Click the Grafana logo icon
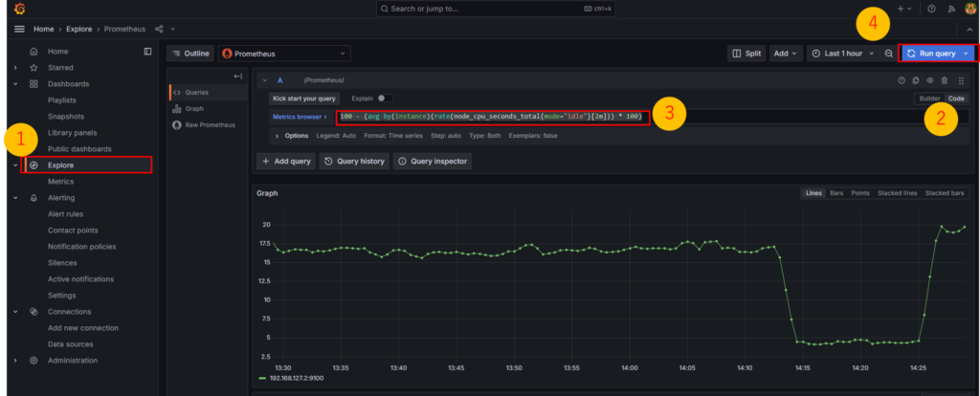 tap(19, 9)
